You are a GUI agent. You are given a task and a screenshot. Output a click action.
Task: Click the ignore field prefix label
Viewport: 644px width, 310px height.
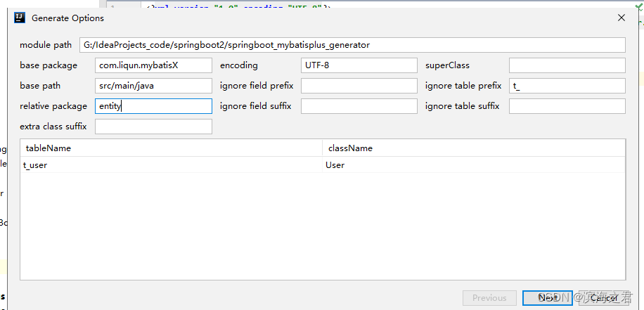(x=257, y=86)
